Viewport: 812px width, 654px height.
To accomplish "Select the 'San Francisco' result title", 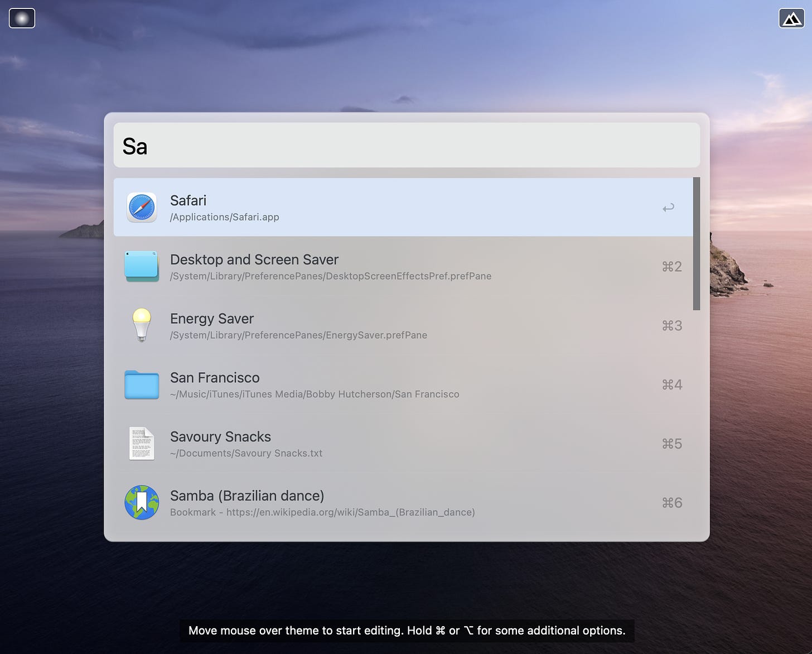I will point(215,378).
